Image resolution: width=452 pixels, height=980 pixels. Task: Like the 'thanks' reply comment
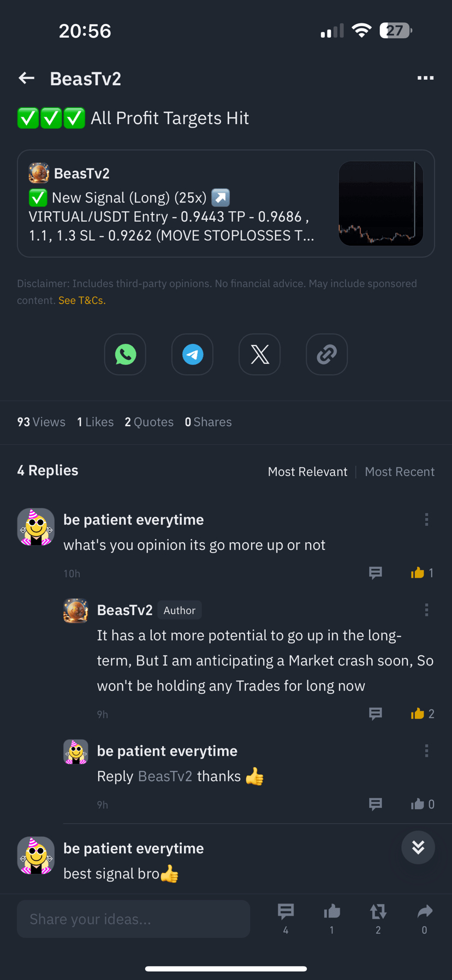pos(418,804)
